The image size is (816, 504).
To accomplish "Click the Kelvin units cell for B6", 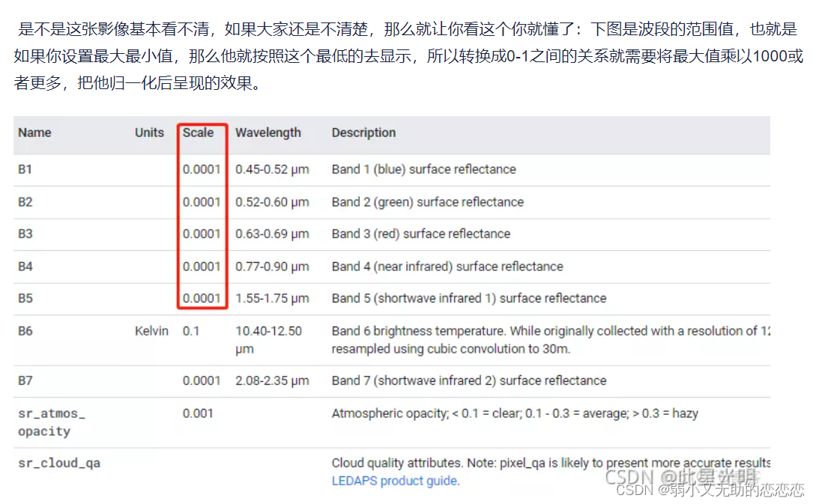I will pos(151,330).
